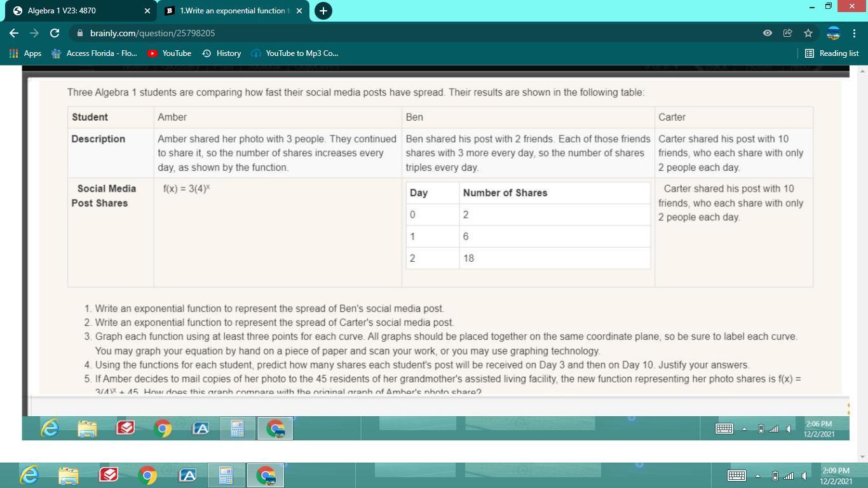This screenshot has width=868, height=488.
Task: Open the blue letter A app on the 2:09 PM taskbar
Action: pos(187,475)
